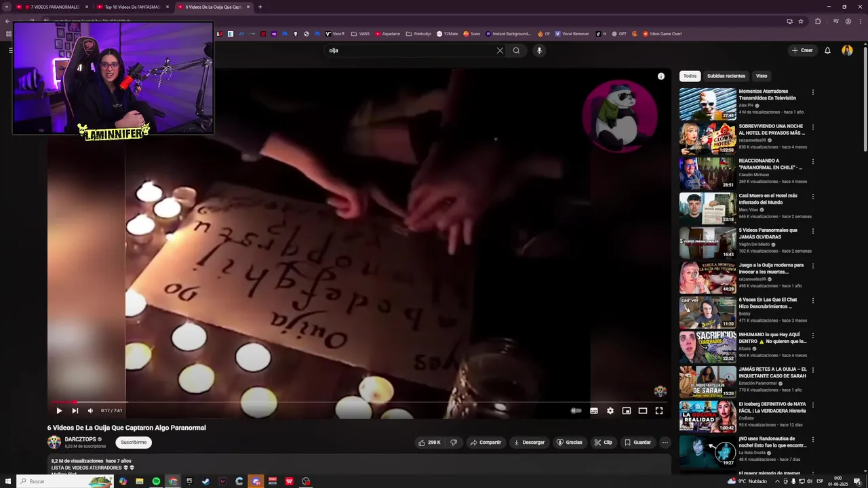Open the Libro Game Over! bookmark

661,34
